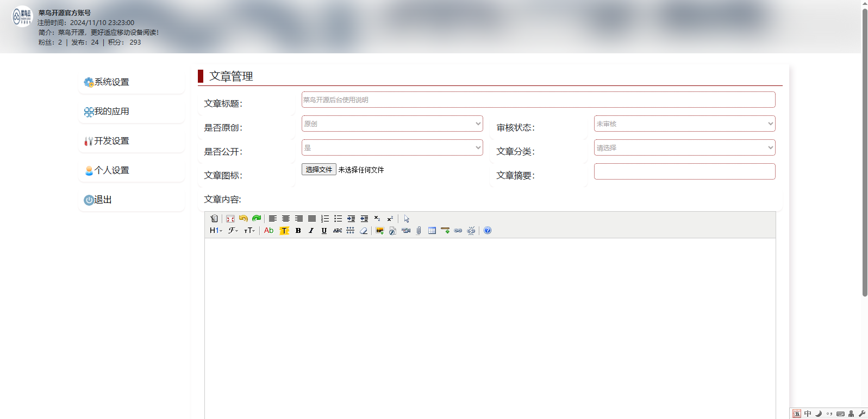The image size is (868, 419).
Task: Toggle bold formatting in the editor
Action: tap(298, 231)
